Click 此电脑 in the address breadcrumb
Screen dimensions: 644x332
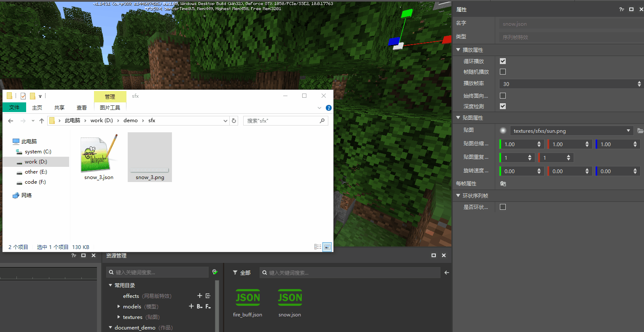click(x=72, y=120)
